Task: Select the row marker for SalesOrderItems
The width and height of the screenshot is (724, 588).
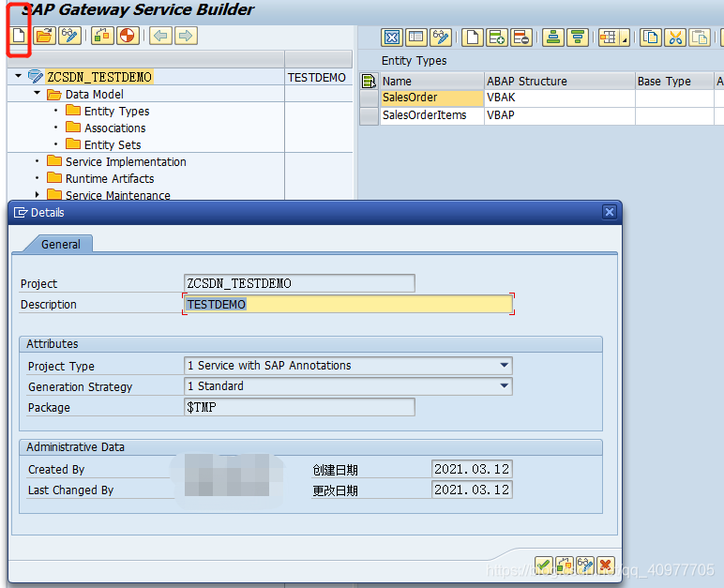Action: click(x=369, y=115)
